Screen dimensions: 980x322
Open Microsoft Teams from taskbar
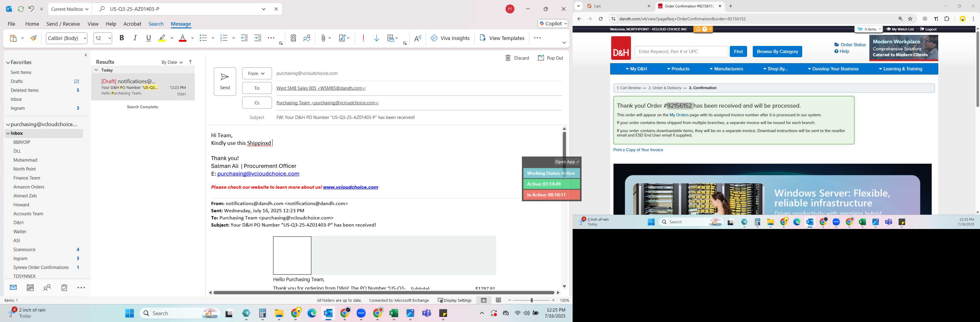tap(426, 313)
